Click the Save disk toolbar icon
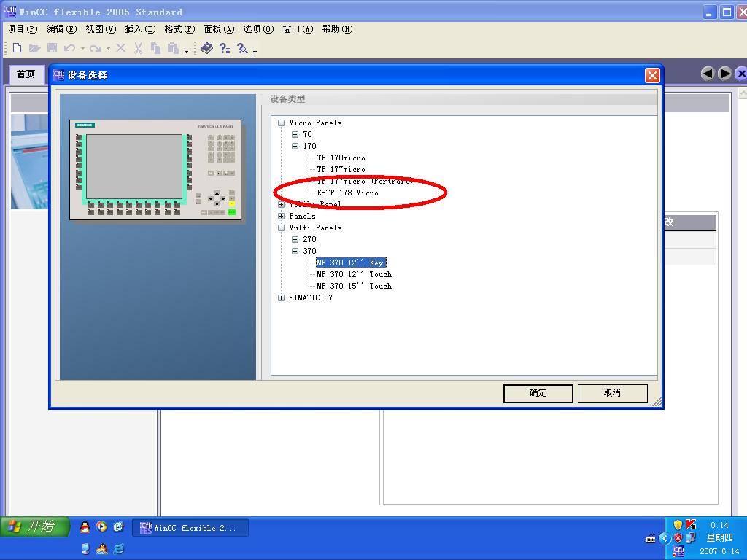747x560 pixels. tap(52, 48)
